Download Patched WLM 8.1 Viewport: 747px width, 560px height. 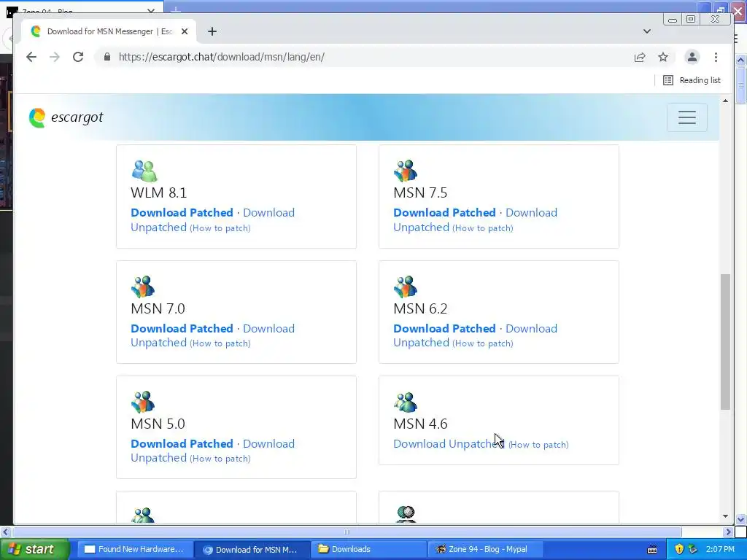pos(182,213)
